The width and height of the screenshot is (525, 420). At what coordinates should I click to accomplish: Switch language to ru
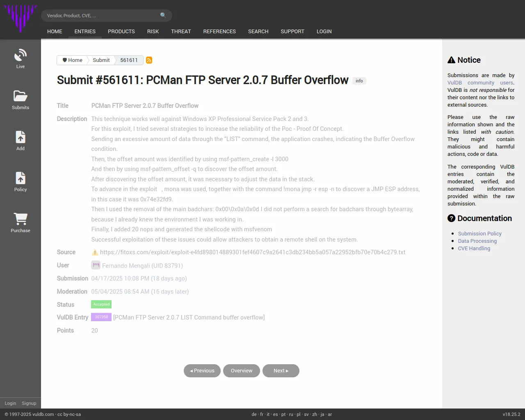point(291,415)
